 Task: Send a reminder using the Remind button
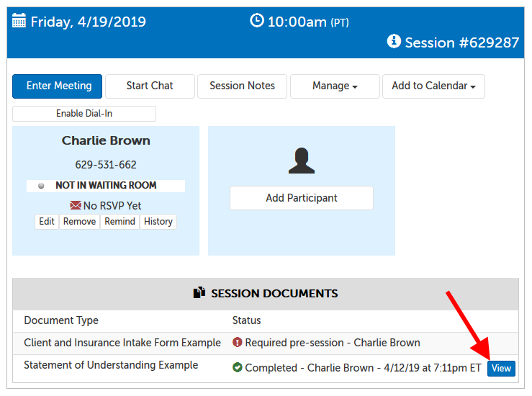click(x=120, y=222)
